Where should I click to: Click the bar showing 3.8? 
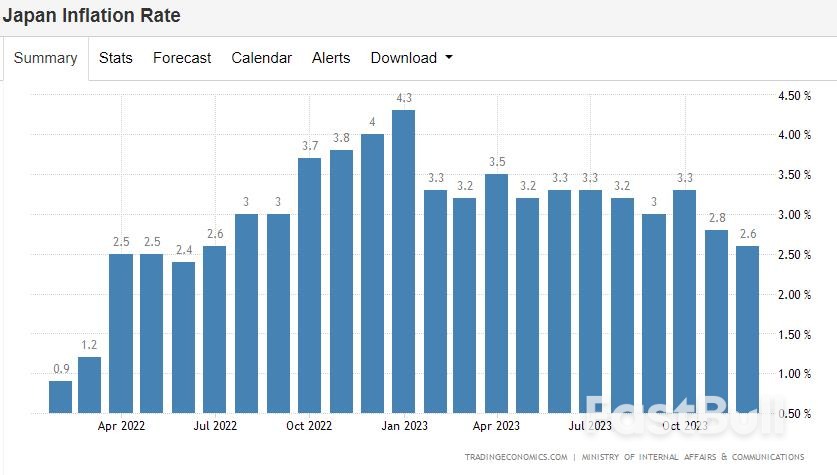point(341,281)
